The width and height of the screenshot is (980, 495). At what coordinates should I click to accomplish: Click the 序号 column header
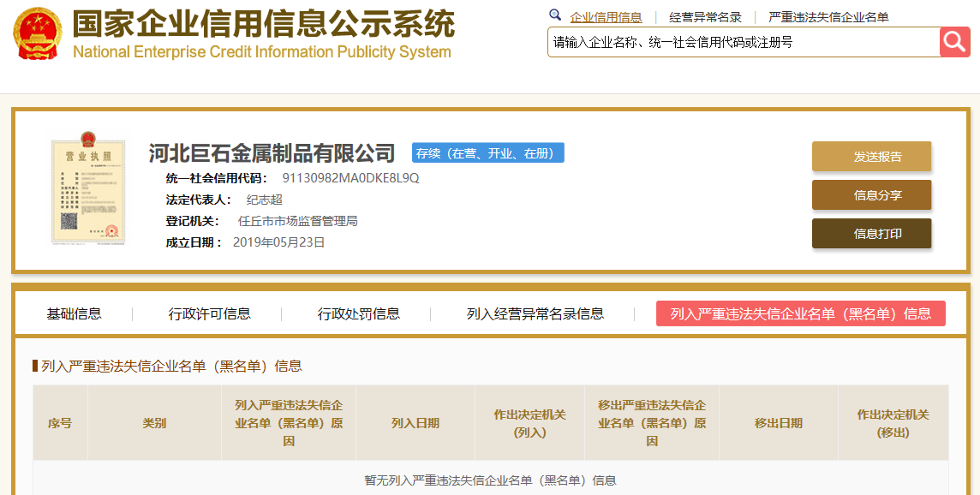60,423
